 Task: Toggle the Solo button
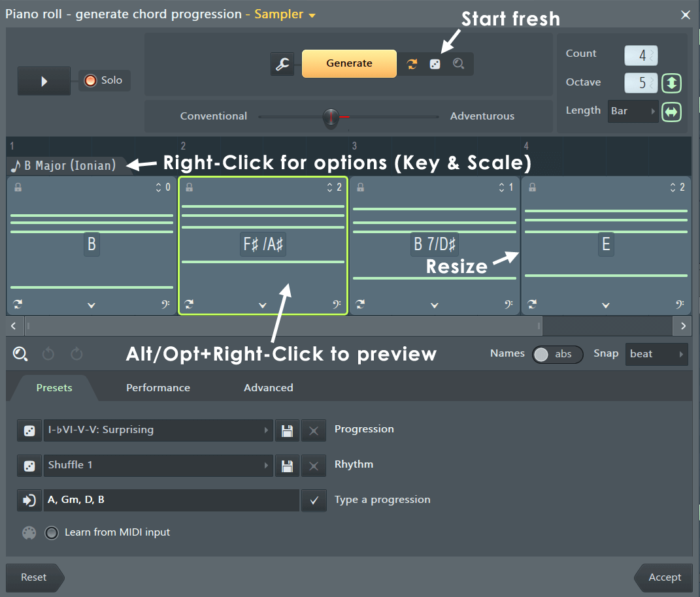click(105, 80)
